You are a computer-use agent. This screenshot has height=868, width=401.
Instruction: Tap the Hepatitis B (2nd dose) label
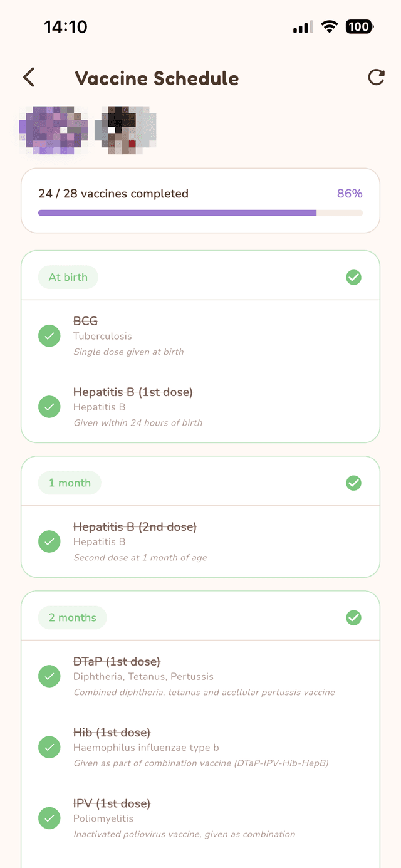pyautogui.click(x=135, y=526)
